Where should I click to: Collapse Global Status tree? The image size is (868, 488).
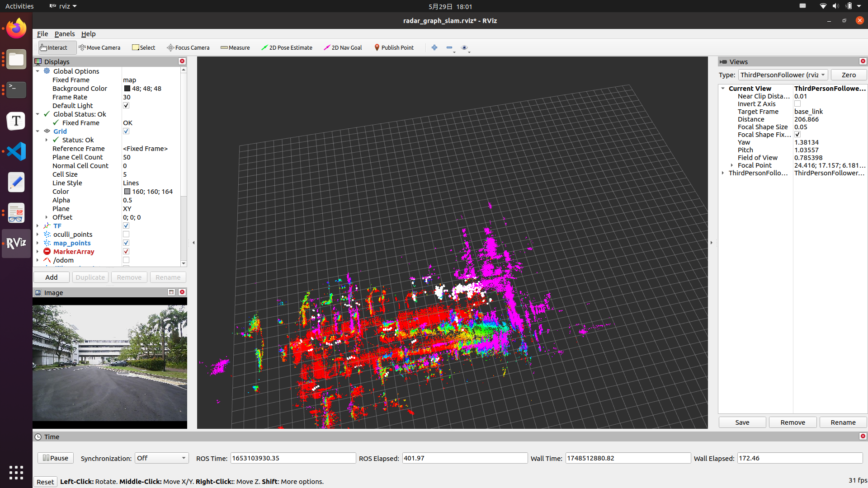coord(38,114)
